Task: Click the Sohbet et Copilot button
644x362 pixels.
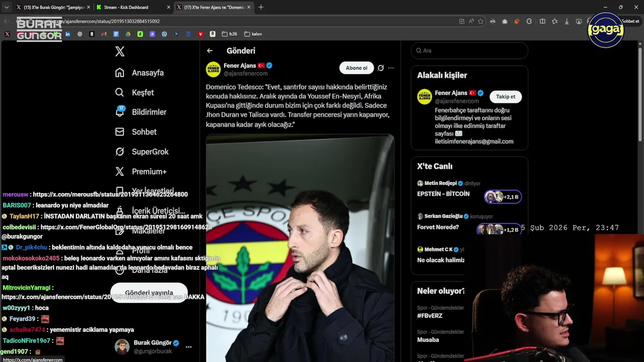Action: [x=630, y=21]
